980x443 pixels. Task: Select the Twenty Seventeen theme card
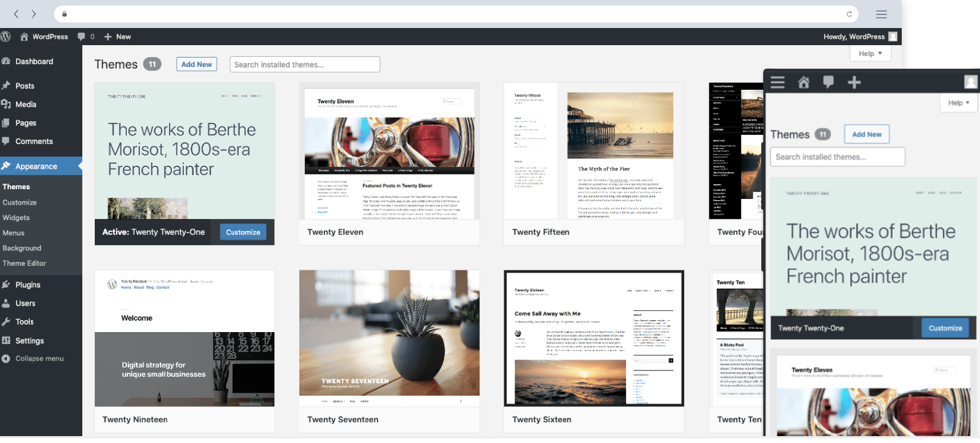point(389,352)
